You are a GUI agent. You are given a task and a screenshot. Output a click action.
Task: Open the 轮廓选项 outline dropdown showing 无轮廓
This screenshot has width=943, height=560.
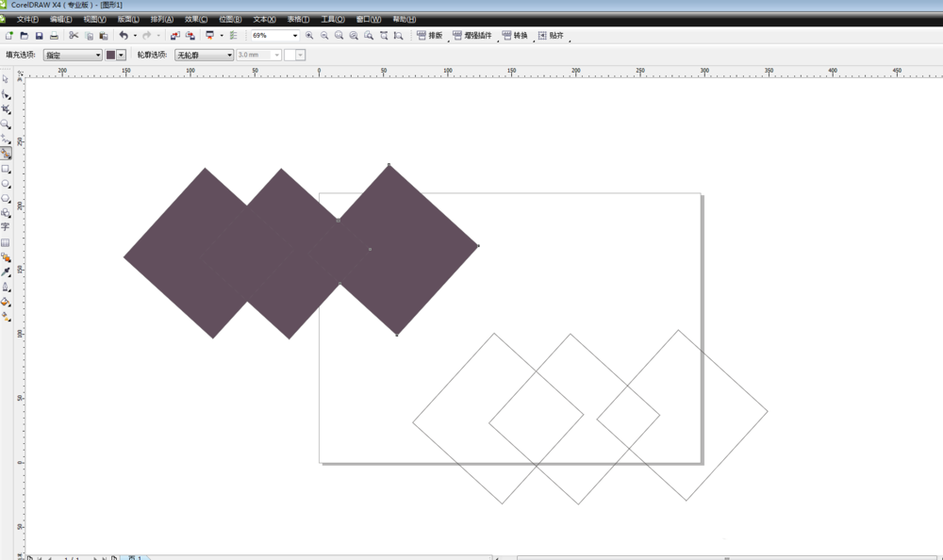tap(204, 56)
